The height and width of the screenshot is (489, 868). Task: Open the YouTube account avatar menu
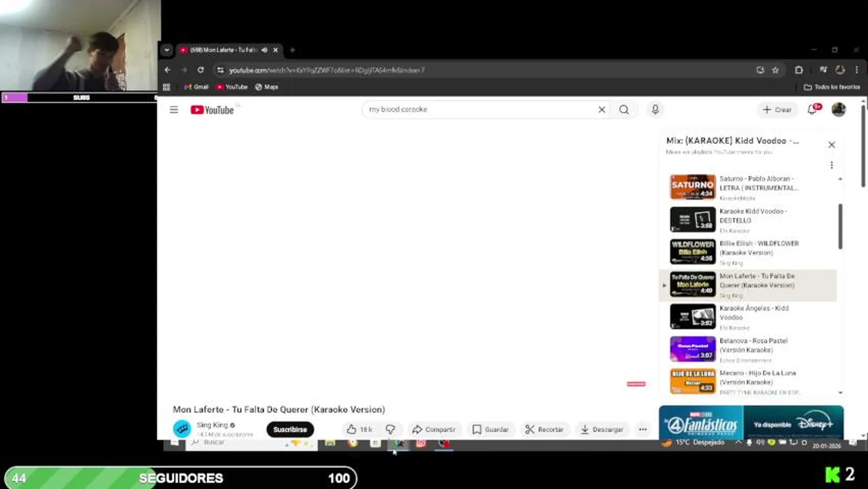pos(839,109)
